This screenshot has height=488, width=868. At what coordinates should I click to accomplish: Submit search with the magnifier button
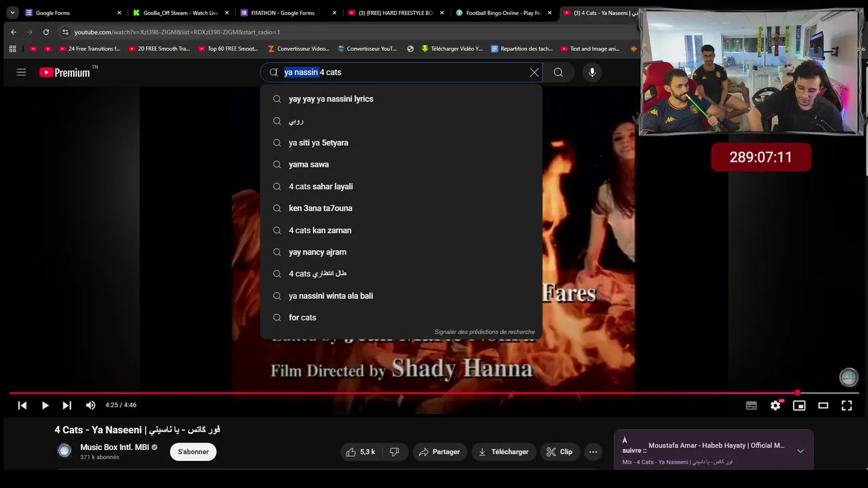[x=558, y=72]
